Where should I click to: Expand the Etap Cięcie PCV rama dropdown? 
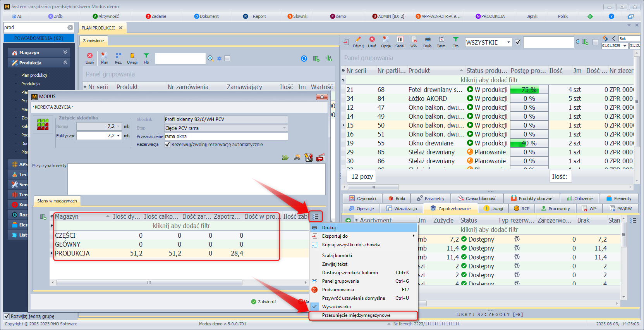(284, 128)
